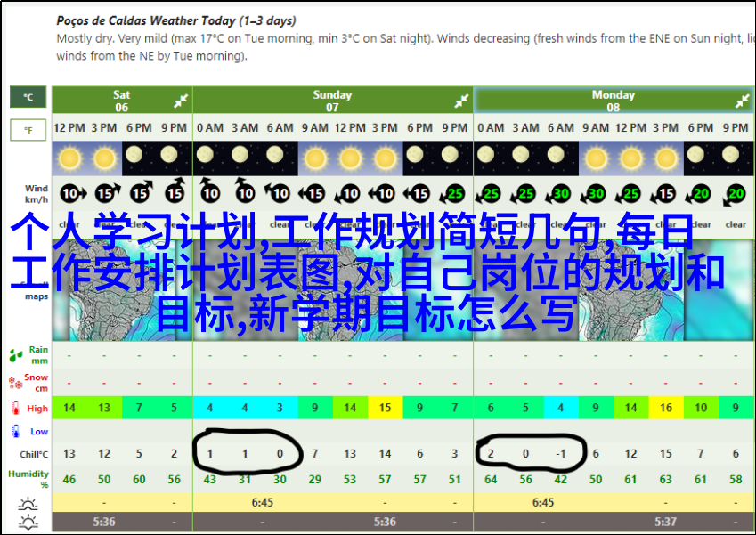Screen dimensions: 756x535
Task: Expand the Sat 06 forecast column
Action: 181,101
